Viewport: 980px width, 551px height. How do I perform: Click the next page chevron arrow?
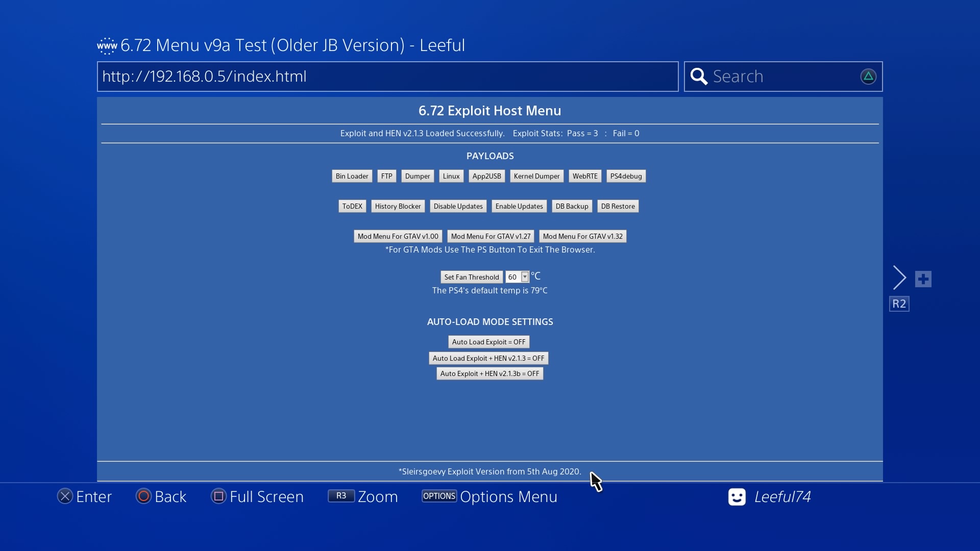click(899, 278)
